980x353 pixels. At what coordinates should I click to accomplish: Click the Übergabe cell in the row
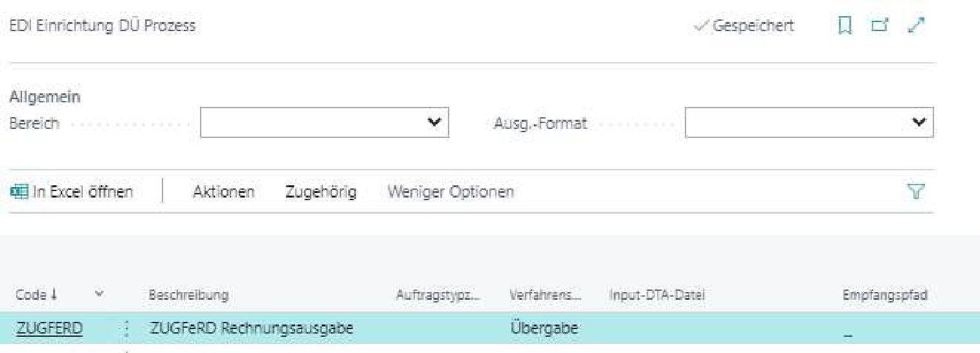544,328
